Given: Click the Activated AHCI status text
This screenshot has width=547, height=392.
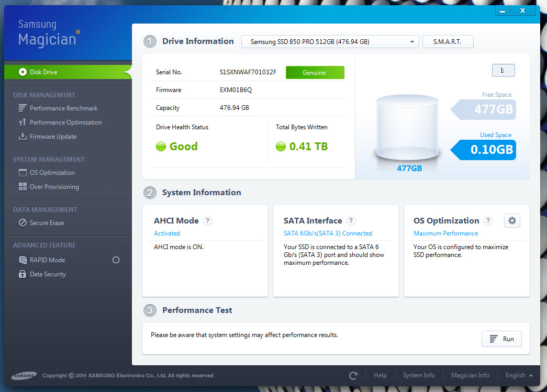Looking at the screenshot, I should point(167,233).
